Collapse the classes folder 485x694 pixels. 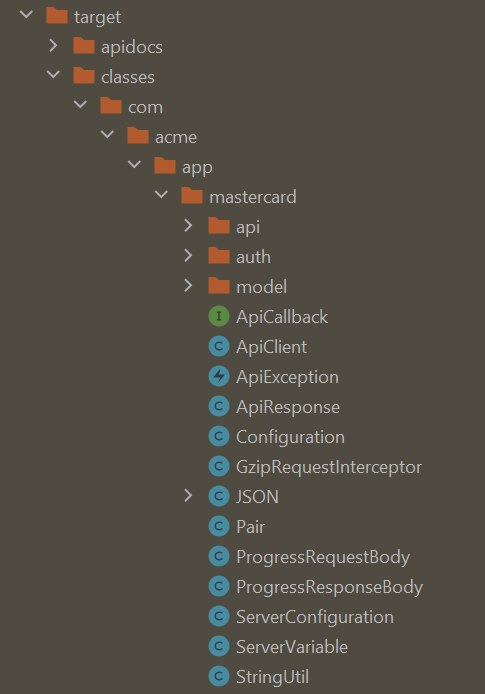(x=53, y=75)
